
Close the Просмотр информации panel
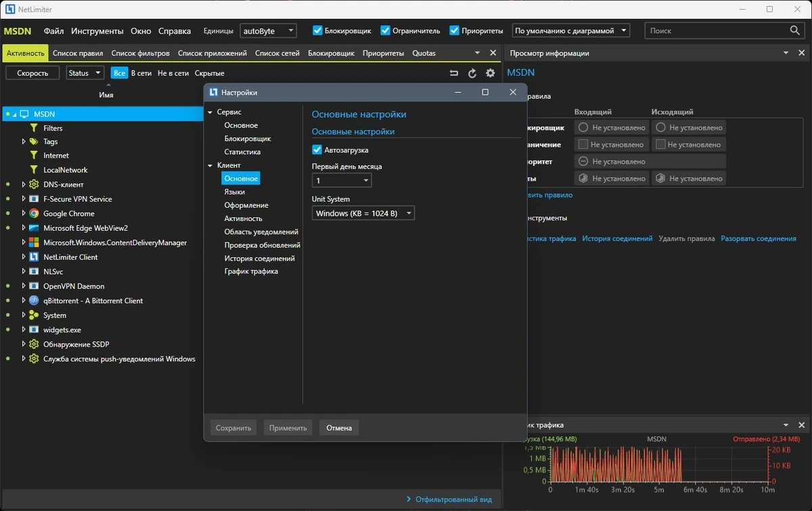coord(802,53)
